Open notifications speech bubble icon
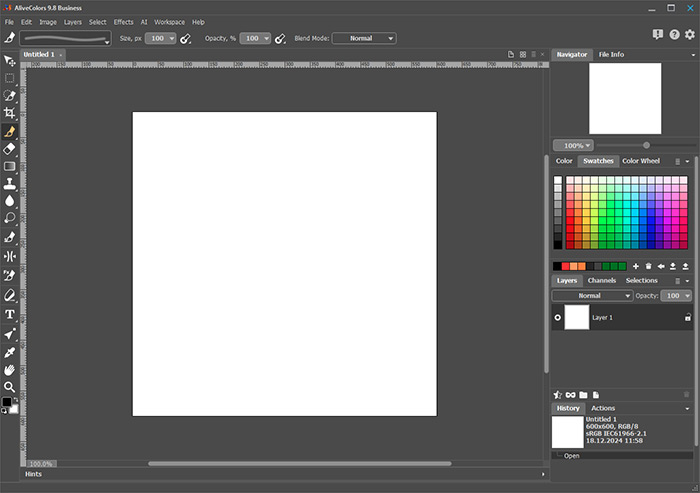This screenshot has height=493, width=700. tap(658, 34)
